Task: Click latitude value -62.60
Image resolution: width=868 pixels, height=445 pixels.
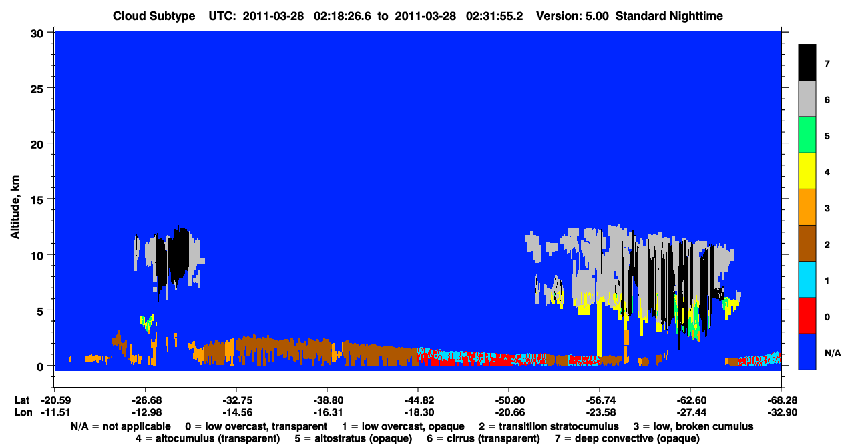Action: tap(690, 400)
